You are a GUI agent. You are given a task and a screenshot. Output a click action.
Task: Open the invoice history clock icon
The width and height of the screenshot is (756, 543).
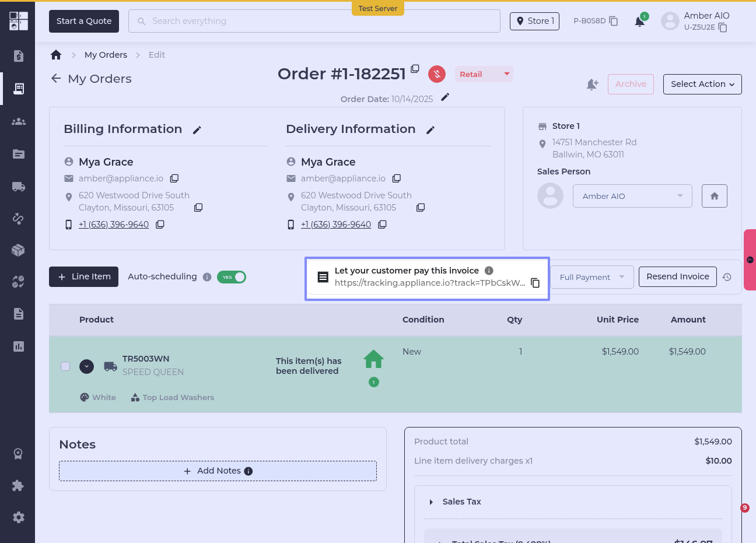pyautogui.click(x=727, y=277)
